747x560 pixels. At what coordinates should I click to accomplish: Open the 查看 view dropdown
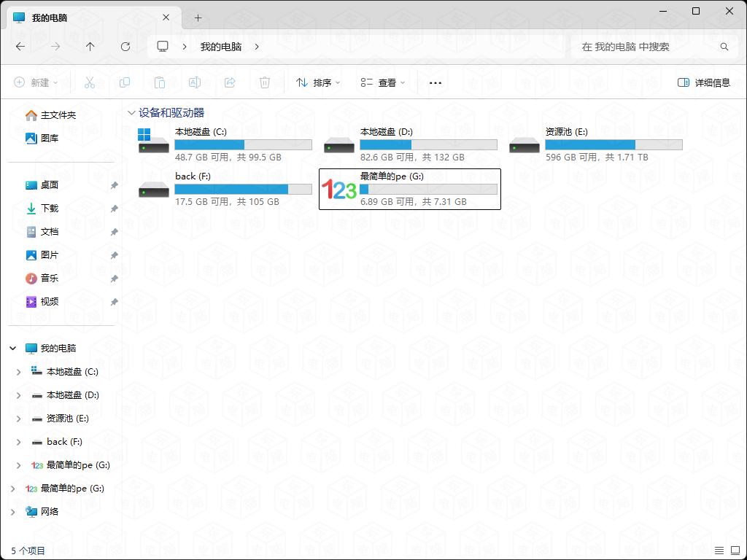383,82
